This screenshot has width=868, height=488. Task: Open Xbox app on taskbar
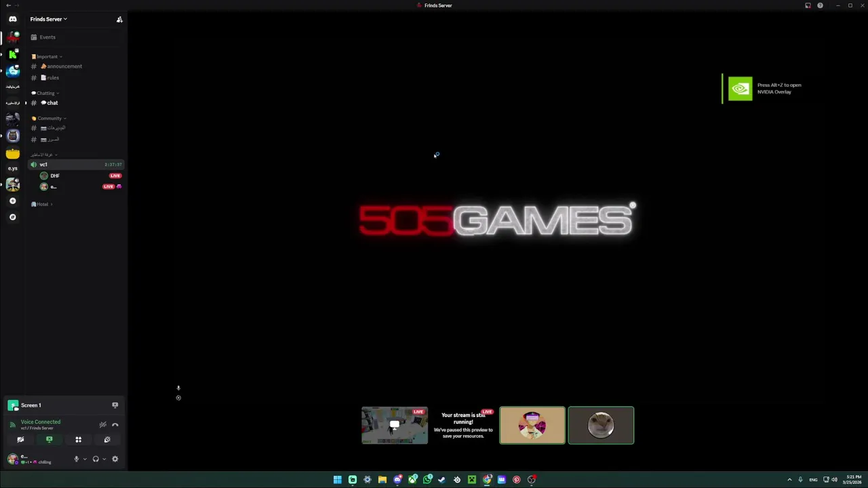[412, 480]
